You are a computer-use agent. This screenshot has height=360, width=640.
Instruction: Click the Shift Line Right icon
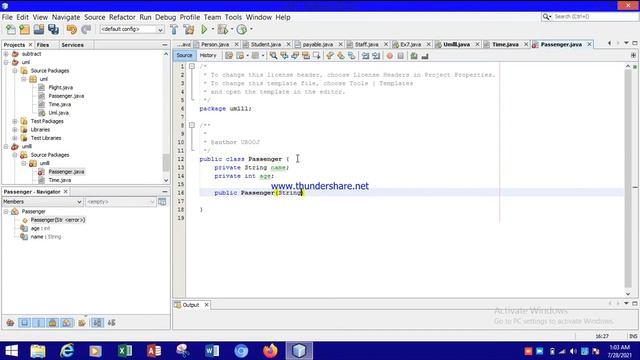click(x=376, y=56)
